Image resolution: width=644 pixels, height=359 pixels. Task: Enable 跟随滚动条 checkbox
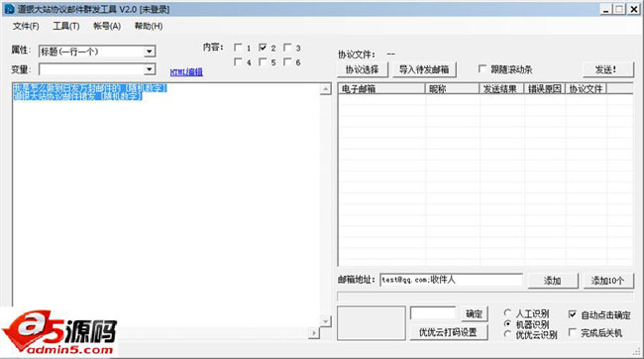483,69
